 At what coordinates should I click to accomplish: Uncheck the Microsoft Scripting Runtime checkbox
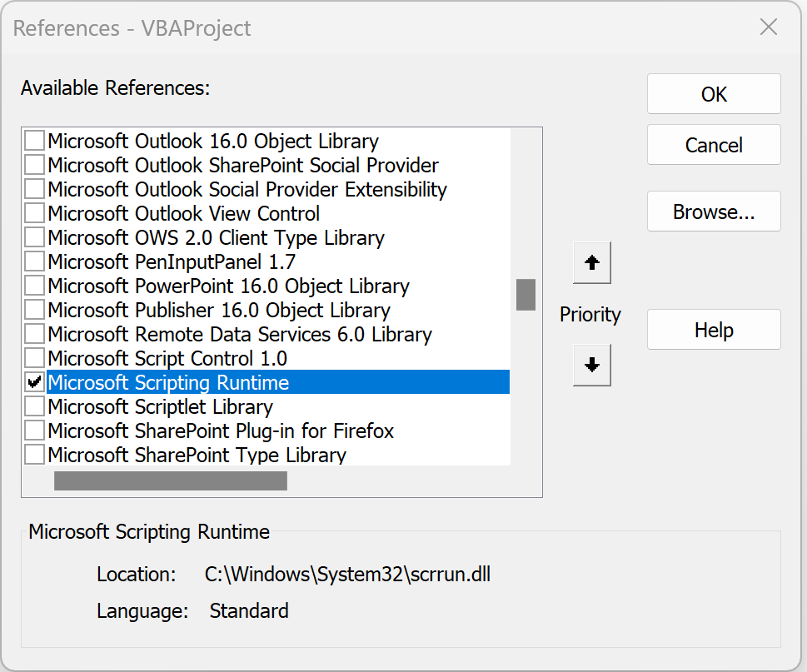(34, 382)
